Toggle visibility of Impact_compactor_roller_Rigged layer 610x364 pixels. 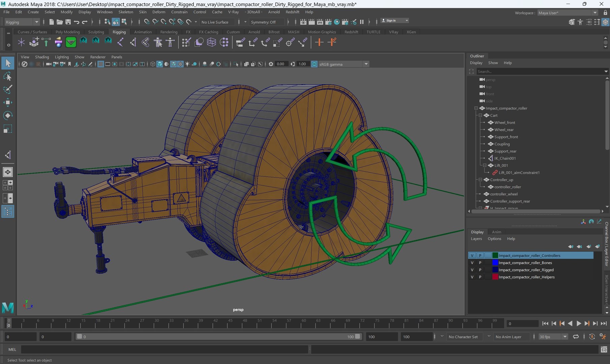(x=472, y=270)
